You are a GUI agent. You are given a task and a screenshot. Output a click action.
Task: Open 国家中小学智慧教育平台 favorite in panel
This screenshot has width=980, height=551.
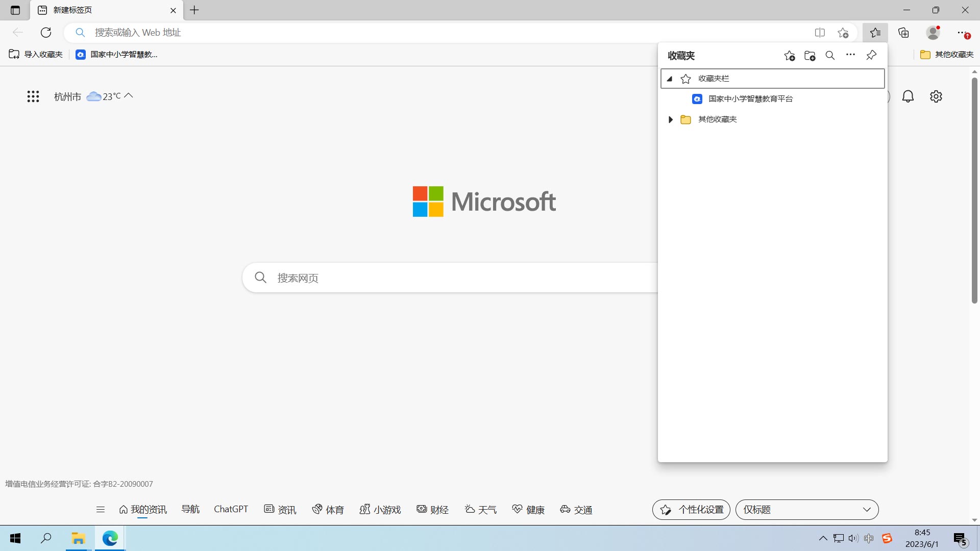pos(750,99)
